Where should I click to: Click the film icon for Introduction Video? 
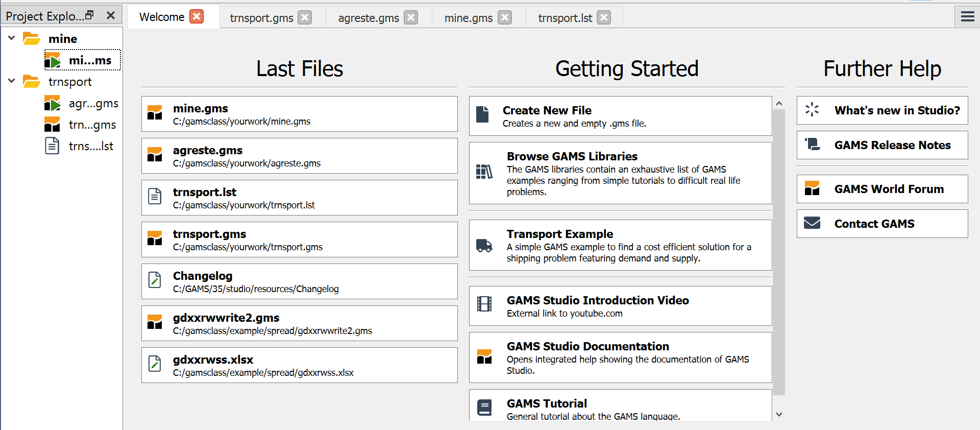[484, 304]
